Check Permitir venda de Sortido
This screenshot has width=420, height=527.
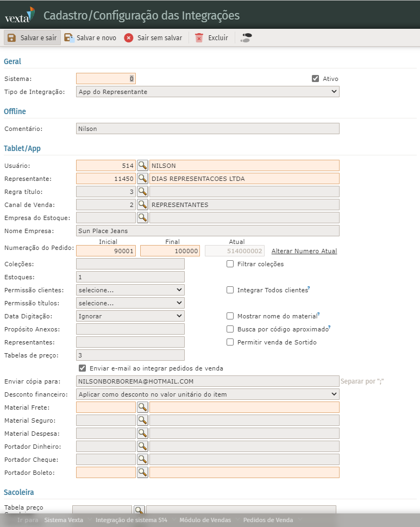tap(230, 342)
